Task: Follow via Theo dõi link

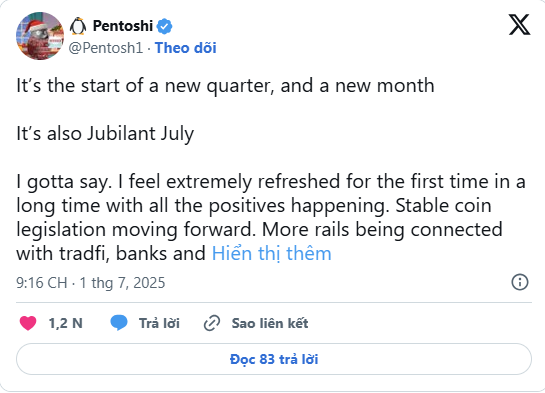Action: [186, 48]
